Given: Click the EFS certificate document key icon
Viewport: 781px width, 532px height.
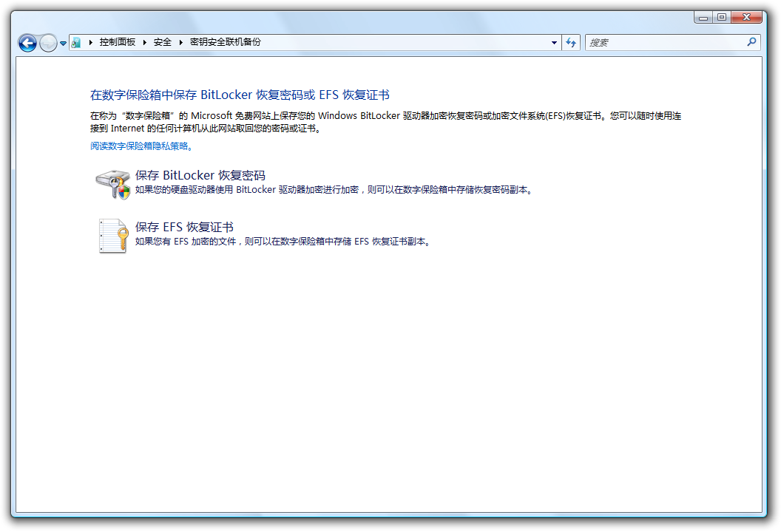Looking at the screenshot, I should click(x=114, y=236).
